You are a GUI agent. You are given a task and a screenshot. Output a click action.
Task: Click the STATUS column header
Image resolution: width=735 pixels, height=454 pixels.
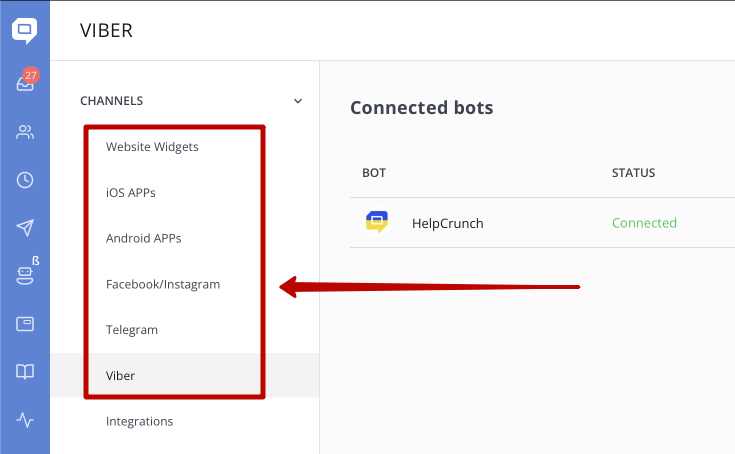[x=633, y=173]
